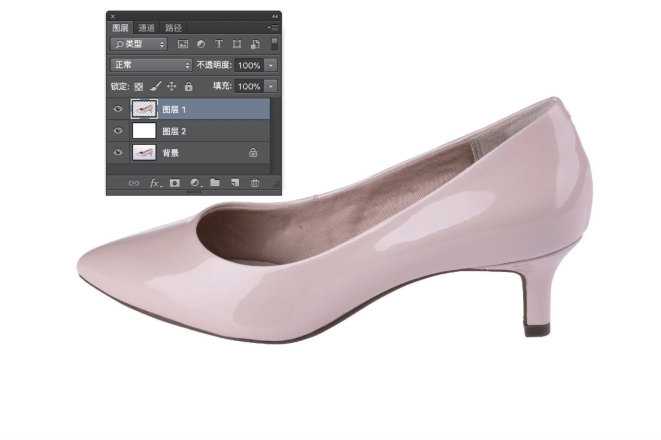This screenshot has width=661, height=440.
Task: Open the 填充 slider arrow
Action: [x=271, y=86]
